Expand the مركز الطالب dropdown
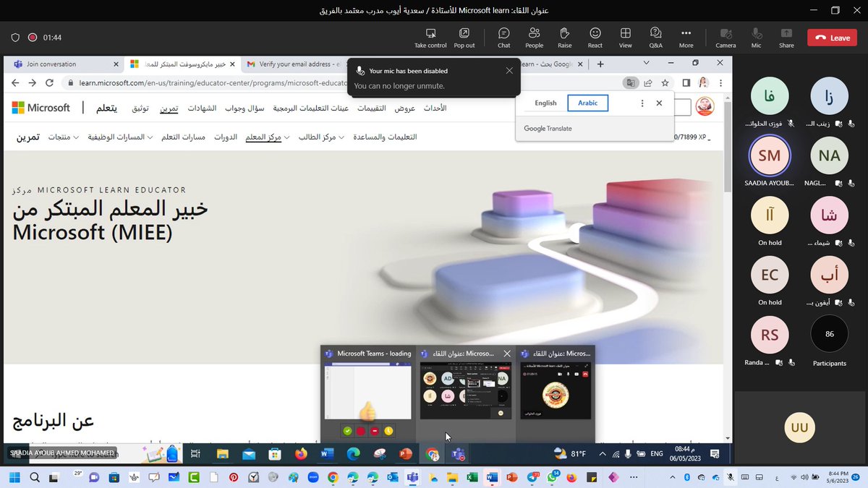The image size is (868, 488). [x=321, y=137]
